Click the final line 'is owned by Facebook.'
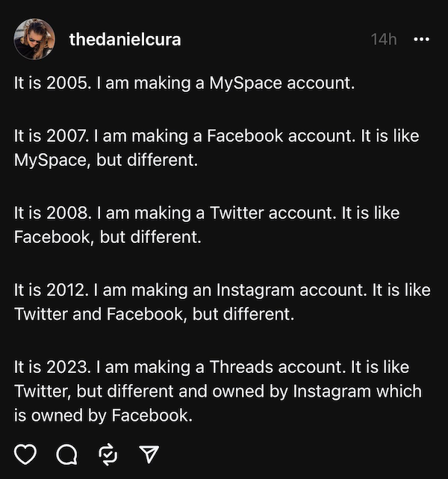The width and height of the screenshot is (448, 479). click(103, 415)
